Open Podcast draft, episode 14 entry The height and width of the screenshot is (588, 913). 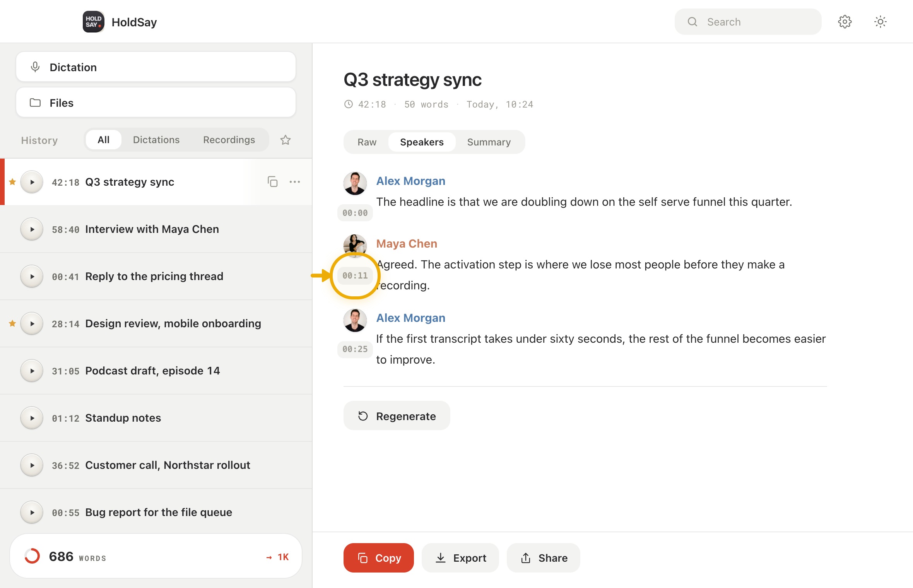tap(156, 371)
